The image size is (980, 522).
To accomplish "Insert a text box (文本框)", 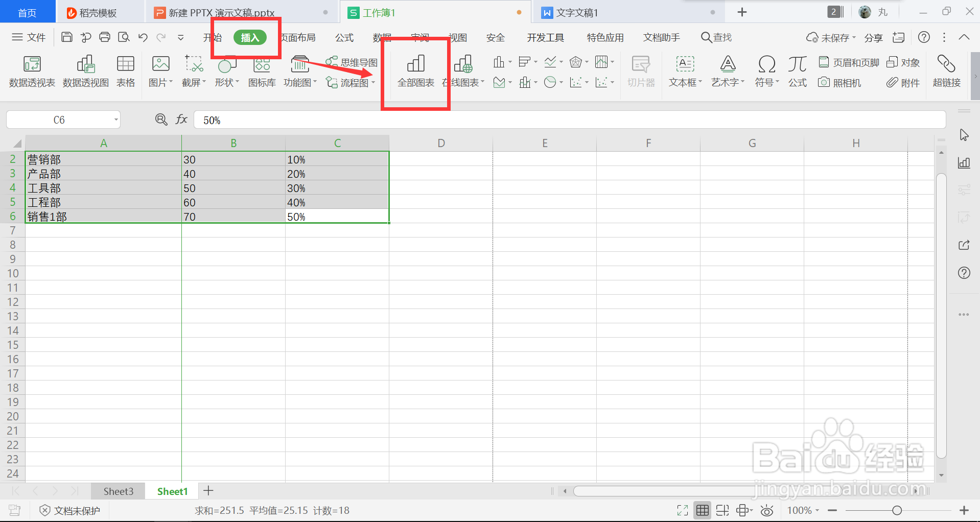I will coord(685,72).
